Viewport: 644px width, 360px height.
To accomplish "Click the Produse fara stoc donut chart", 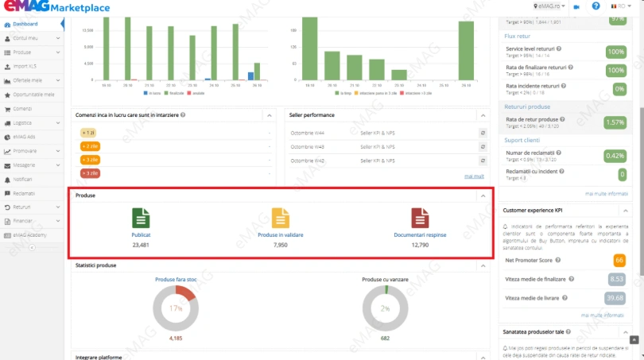I will [175, 308].
